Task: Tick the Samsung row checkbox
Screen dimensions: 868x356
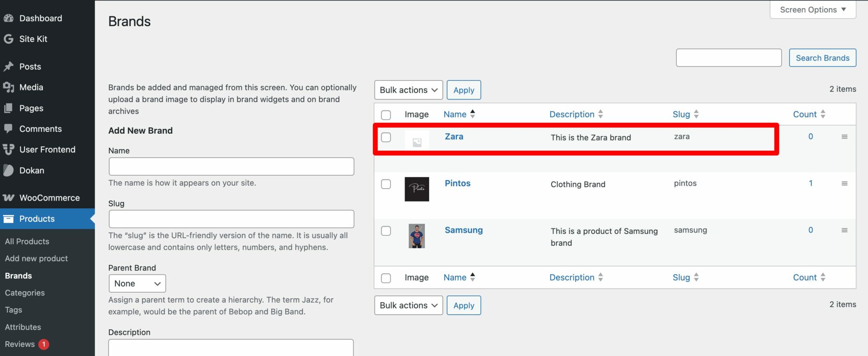Action: click(386, 231)
